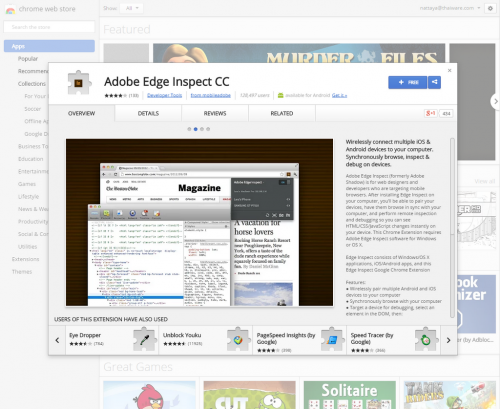The height and width of the screenshot is (409, 500).
Task: Click the View all link
Action: click(485, 181)
